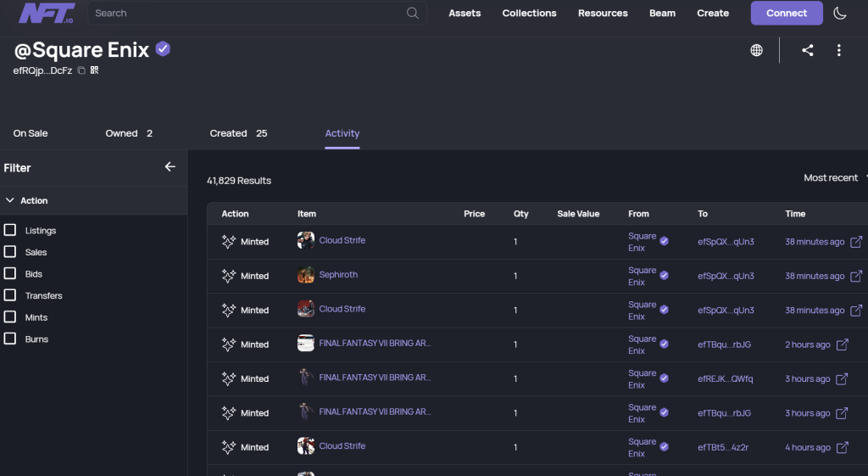Click first Cloud Strife thumbnail
This screenshot has width=868, height=476.
point(305,240)
